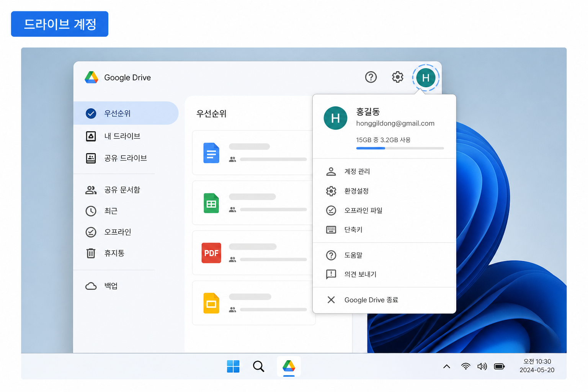Open the yellow Slides file card

coord(253,303)
